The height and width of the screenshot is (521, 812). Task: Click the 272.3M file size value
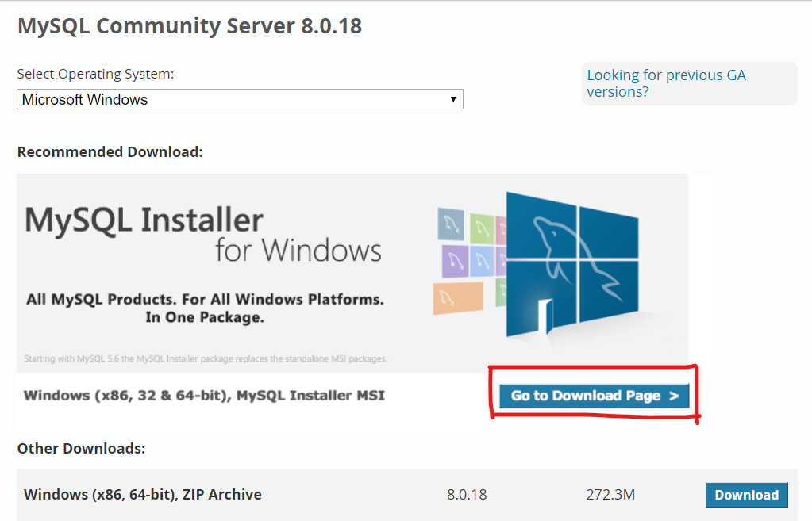pos(610,495)
